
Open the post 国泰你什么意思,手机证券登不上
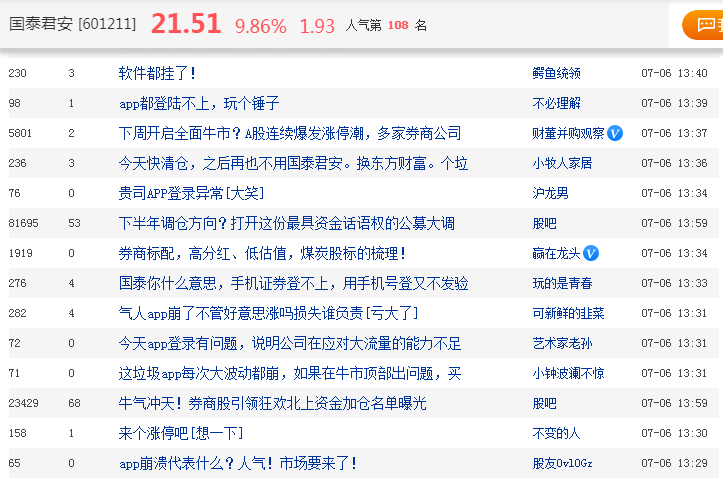point(293,283)
